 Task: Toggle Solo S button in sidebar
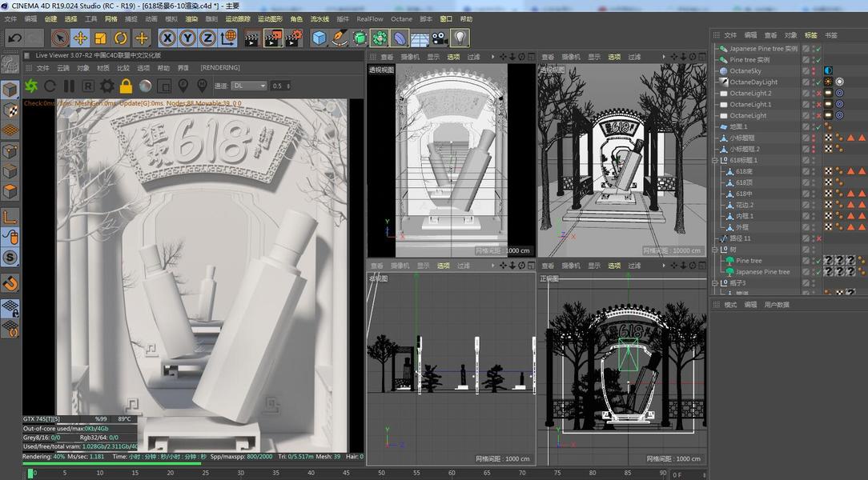point(10,257)
